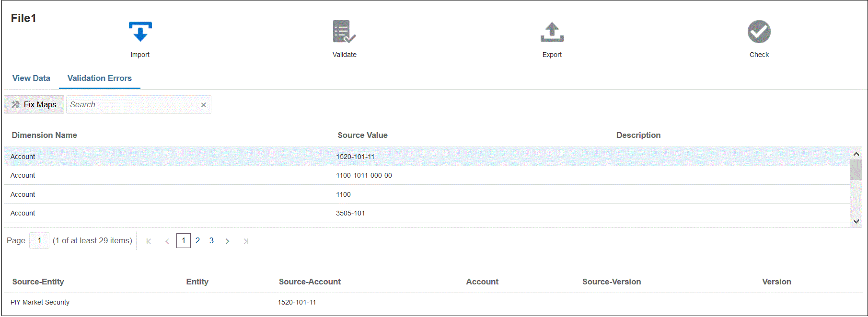Open page 3 of the results

211,241
